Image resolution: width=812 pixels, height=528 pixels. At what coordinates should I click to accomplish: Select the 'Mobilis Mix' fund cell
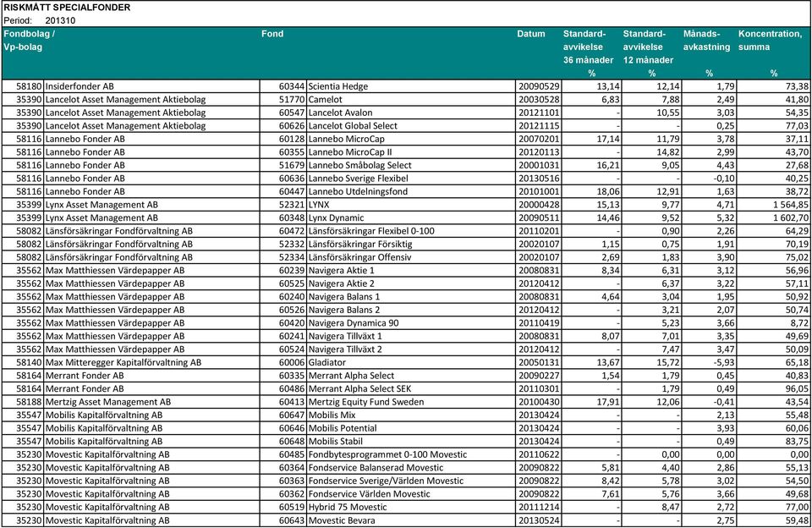pos(411,415)
